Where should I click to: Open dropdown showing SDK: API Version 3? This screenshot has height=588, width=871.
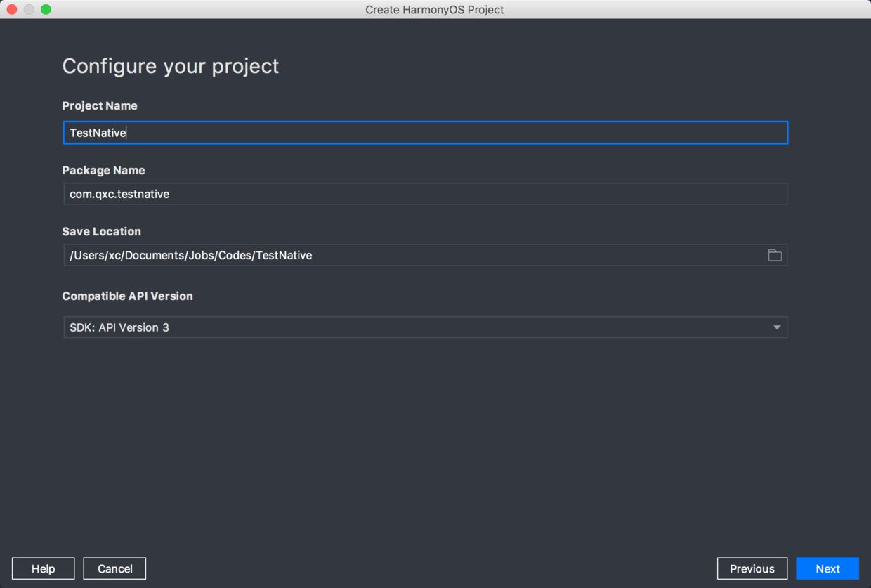coord(421,327)
